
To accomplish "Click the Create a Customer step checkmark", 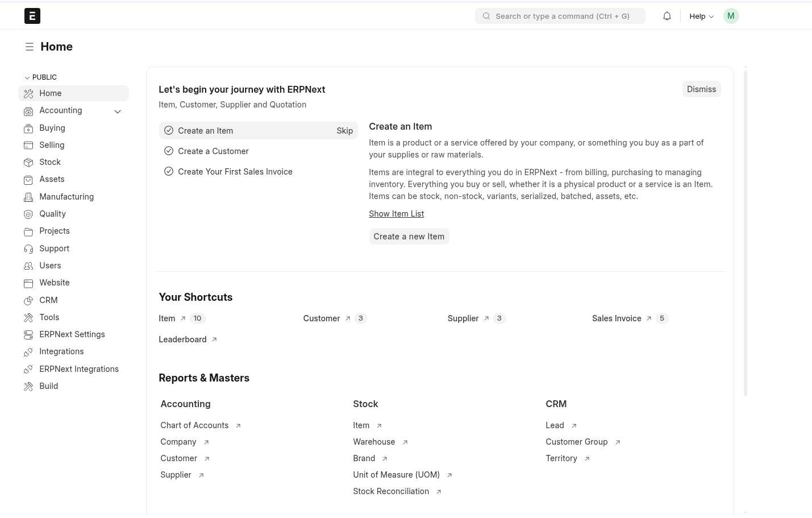I will pyautogui.click(x=169, y=151).
